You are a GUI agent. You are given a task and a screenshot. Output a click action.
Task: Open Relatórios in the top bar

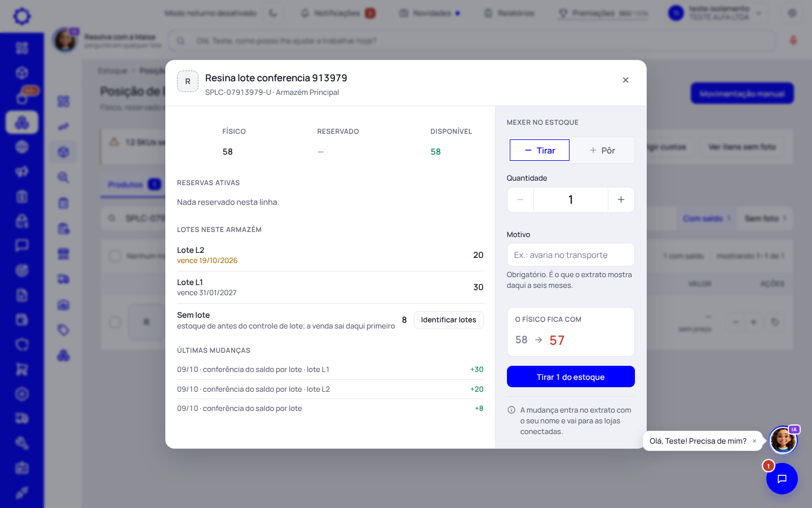coord(509,13)
